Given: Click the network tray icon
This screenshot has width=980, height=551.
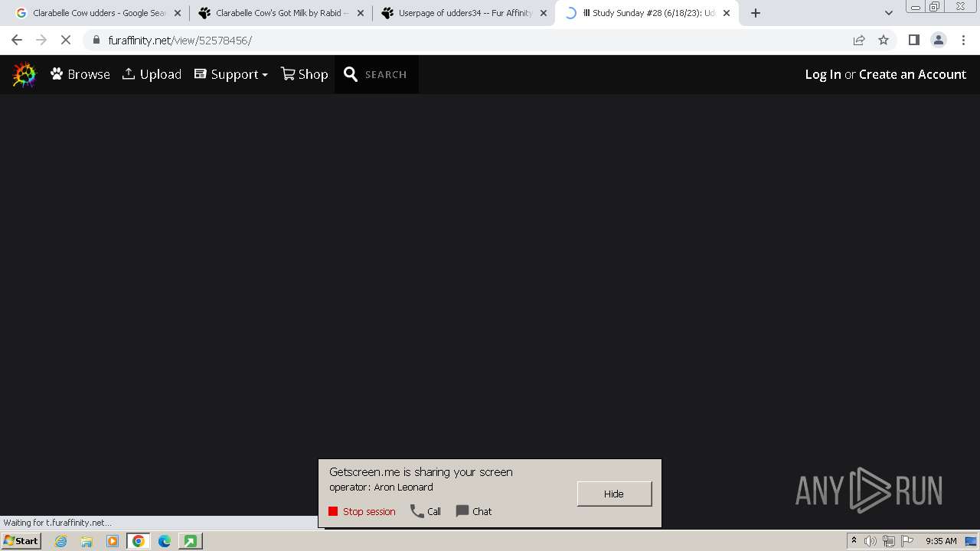Looking at the screenshot, I should (x=889, y=541).
